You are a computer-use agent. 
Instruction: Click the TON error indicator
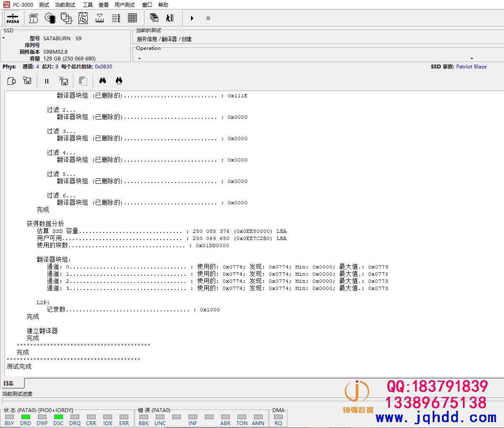242,417
